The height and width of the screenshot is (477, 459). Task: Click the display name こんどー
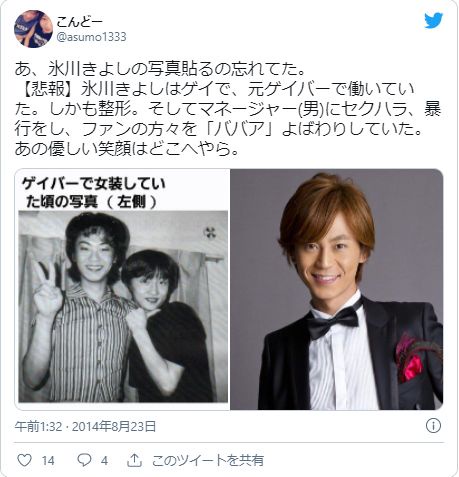[79, 22]
